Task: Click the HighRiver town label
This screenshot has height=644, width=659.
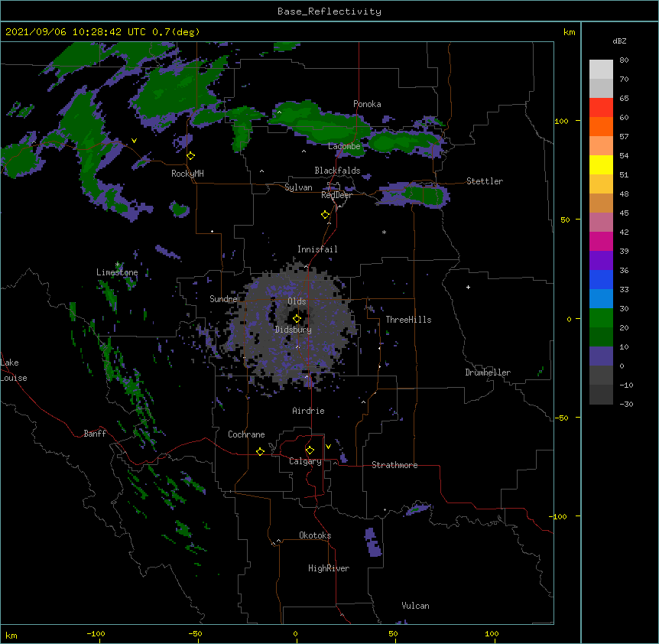Action: (329, 568)
